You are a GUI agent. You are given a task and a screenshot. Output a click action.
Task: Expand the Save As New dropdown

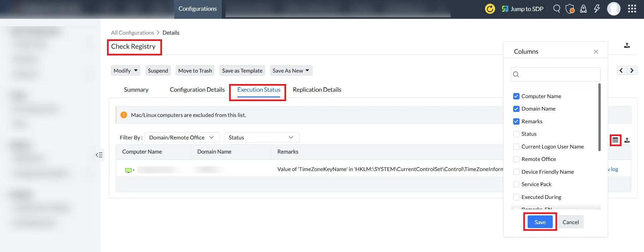coord(291,71)
